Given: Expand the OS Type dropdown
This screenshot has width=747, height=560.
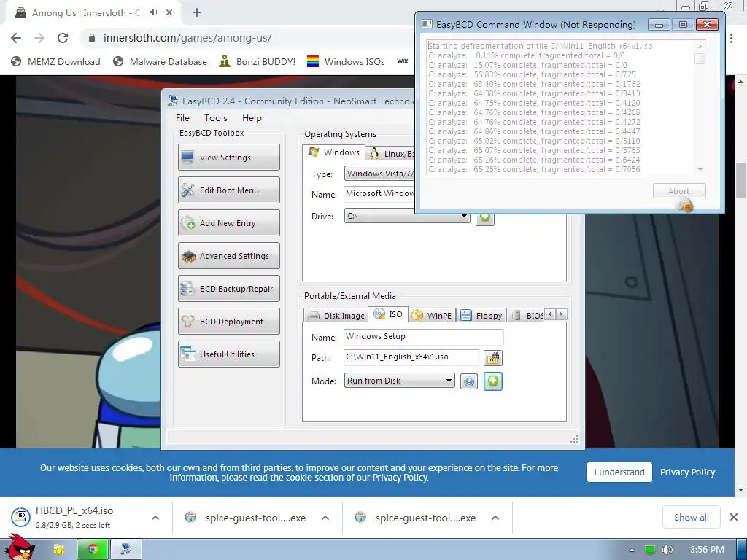Looking at the screenshot, I should point(379,174).
